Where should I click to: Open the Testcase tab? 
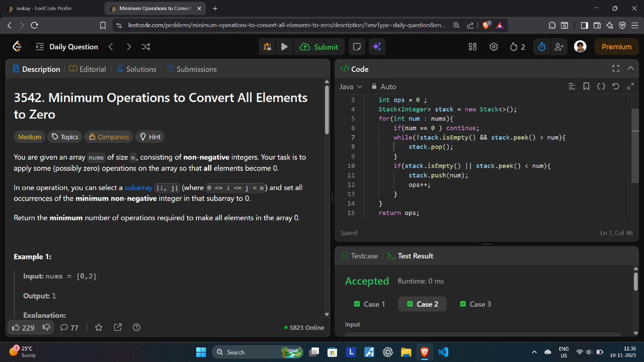(x=360, y=256)
